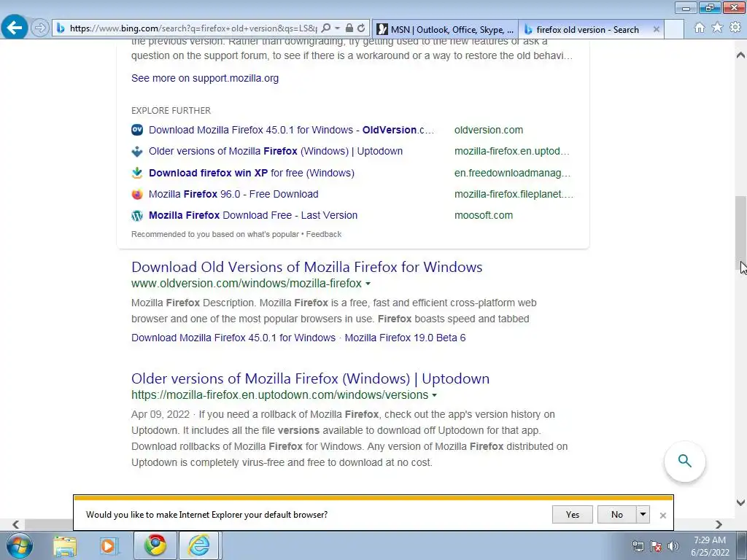The width and height of the screenshot is (747, 560).
Task: Click the browser Back arrow button
Action: [15, 28]
